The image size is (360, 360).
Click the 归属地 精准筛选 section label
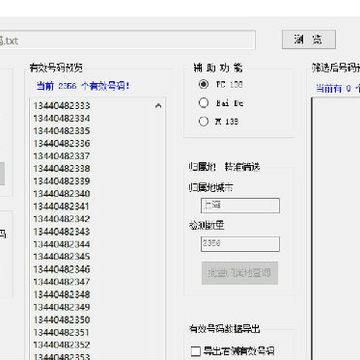click(x=224, y=167)
